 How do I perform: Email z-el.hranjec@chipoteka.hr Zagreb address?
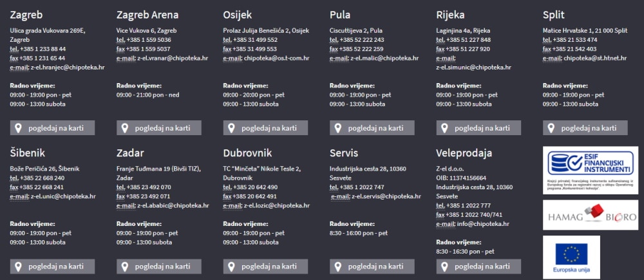click(x=68, y=67)
